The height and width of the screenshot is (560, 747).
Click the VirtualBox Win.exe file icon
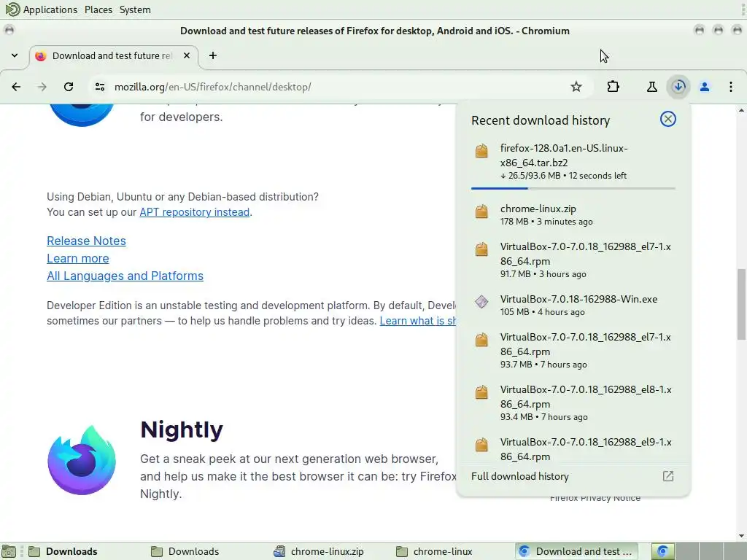(481, 301)
